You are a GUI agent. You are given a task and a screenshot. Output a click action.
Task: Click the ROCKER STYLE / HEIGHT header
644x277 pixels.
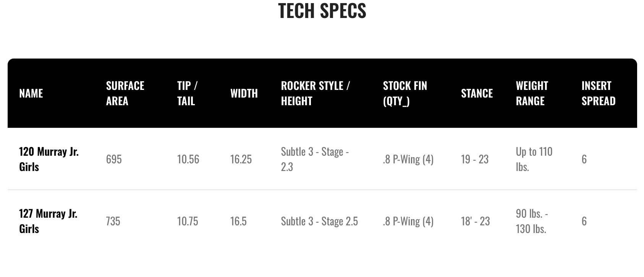(x=316, y=93)
